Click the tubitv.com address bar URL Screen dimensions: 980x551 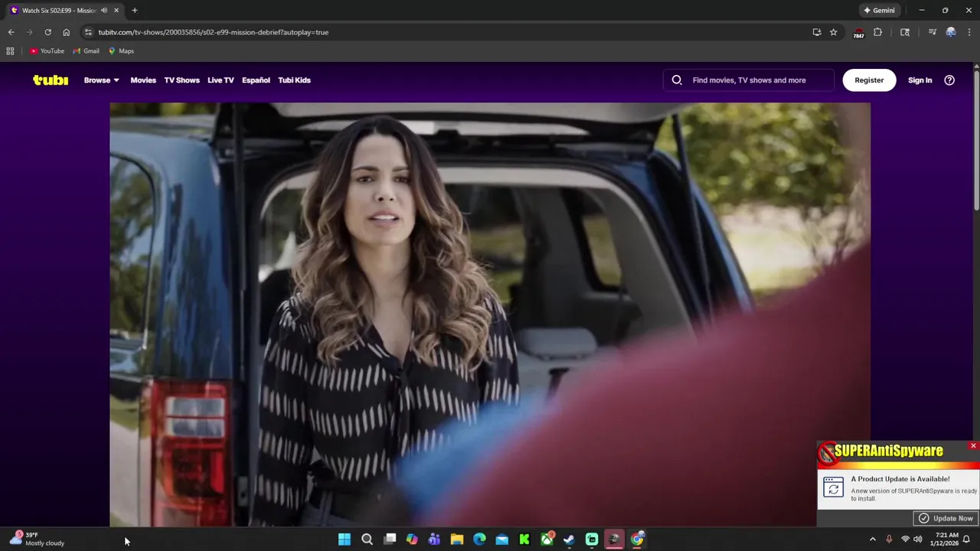coord(213,32)
